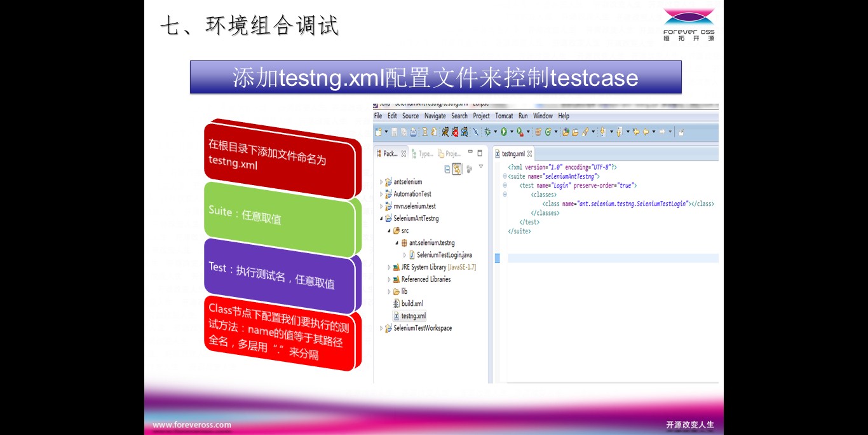
Task: Expand the JRE System Library node
Action: pyautogui.click(x=389, y=267)
